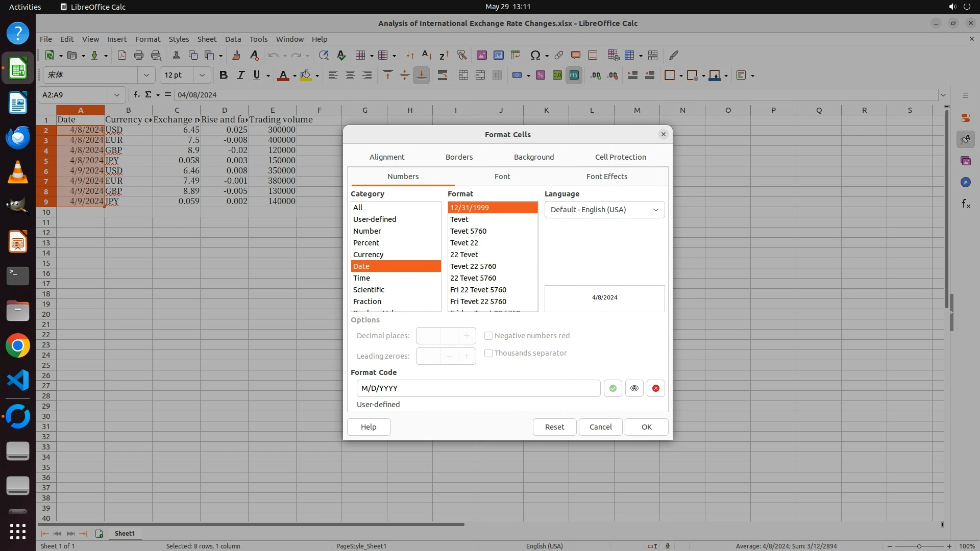Switch to the Borders tab
980x551 pixels.
tap(459, 157)
